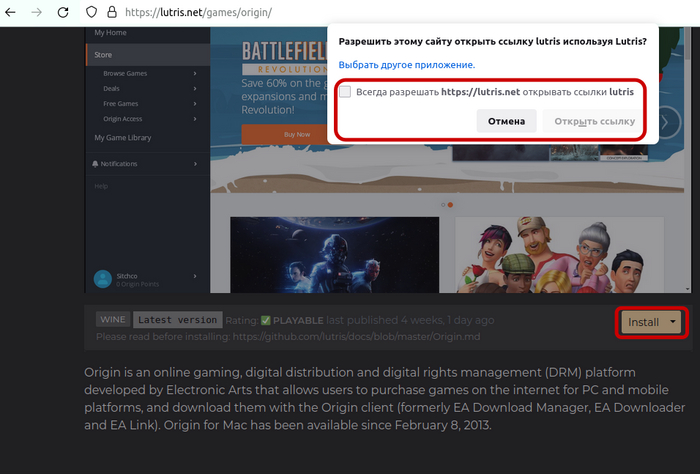Click the browser forward arrow
The height and width of the screenshot is (474, 700).
coord(36,12)
